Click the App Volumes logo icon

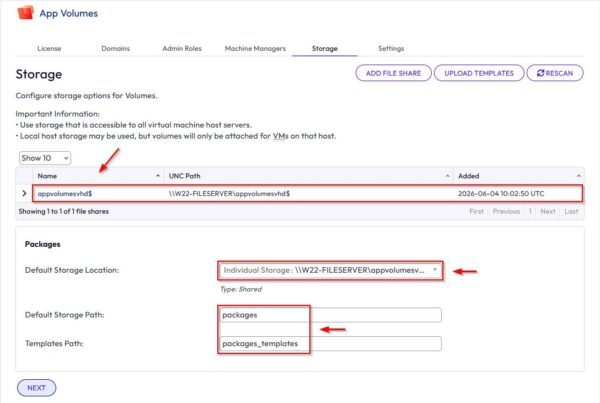tap(26, 13)
